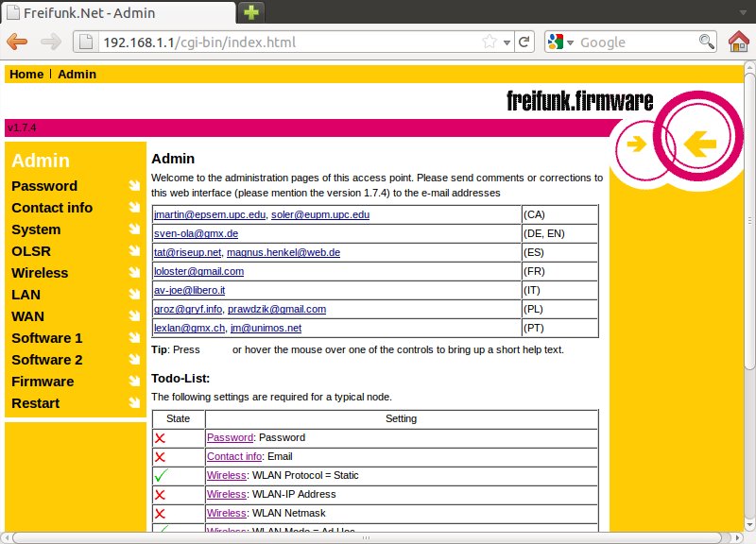756x544 pixels.
Task: Open Software 1 in the sidebar
Action: (47, 338)
